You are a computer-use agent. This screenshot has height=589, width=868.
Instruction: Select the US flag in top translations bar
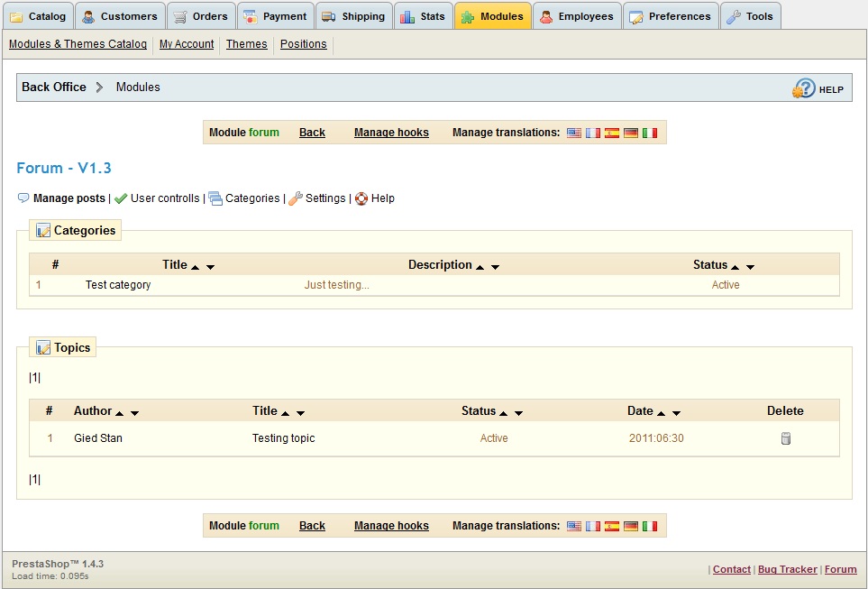coord(574,133)
